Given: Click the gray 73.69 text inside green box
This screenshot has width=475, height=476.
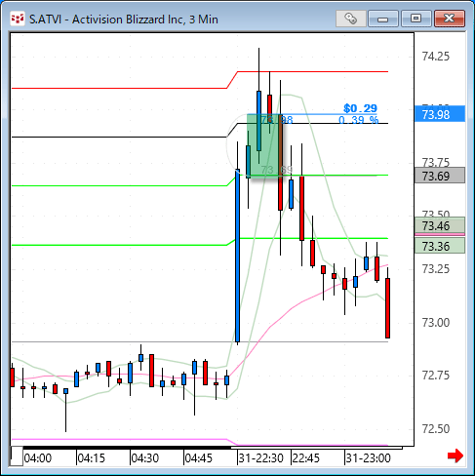Looking at the screenshot, I should [x=277, y=170].
